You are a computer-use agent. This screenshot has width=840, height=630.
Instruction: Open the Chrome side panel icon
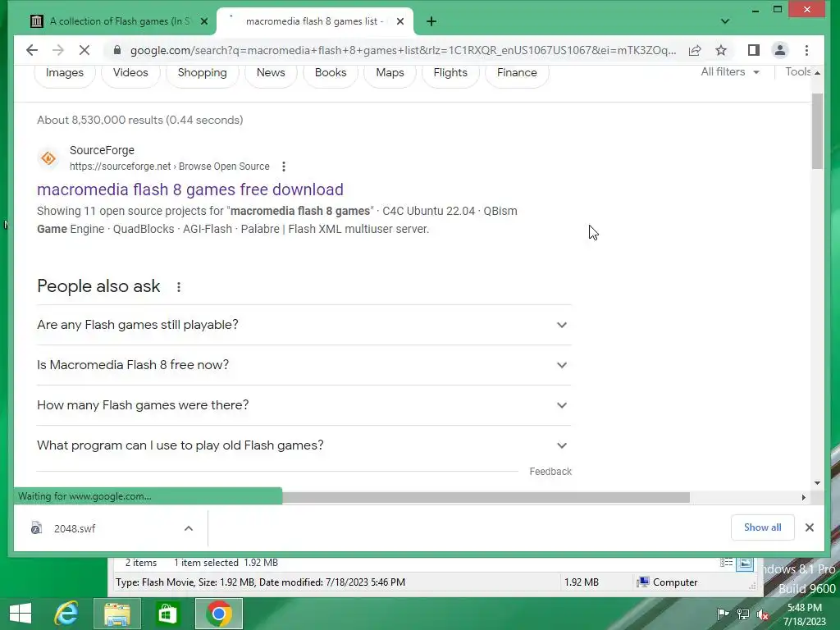(x=754, y=50)
